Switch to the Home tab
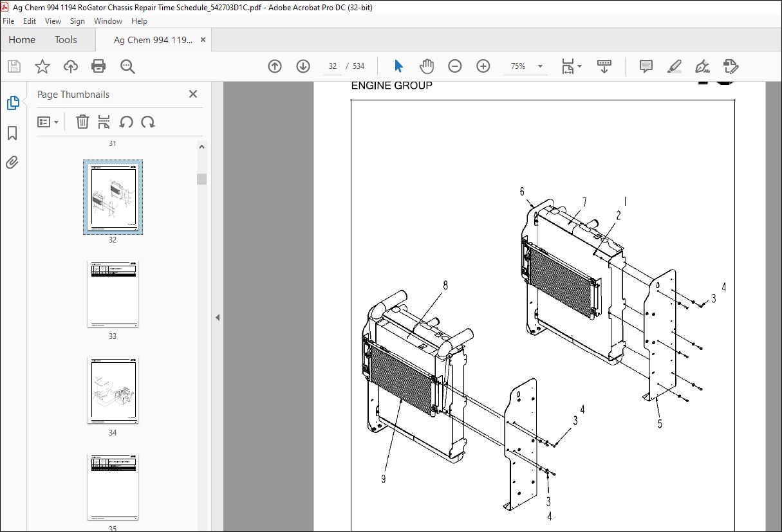This screenshot has height=532, width=782. pyautogui.click(x=22, y=40)
